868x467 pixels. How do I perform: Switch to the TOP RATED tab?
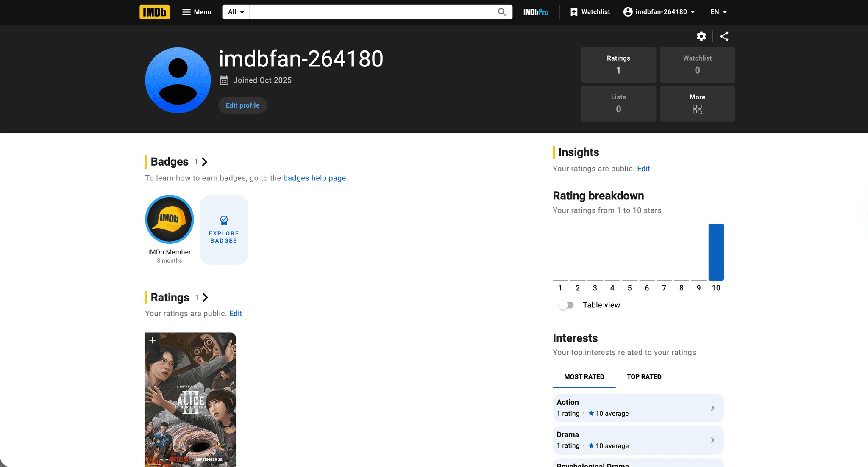tap(644, 376)
